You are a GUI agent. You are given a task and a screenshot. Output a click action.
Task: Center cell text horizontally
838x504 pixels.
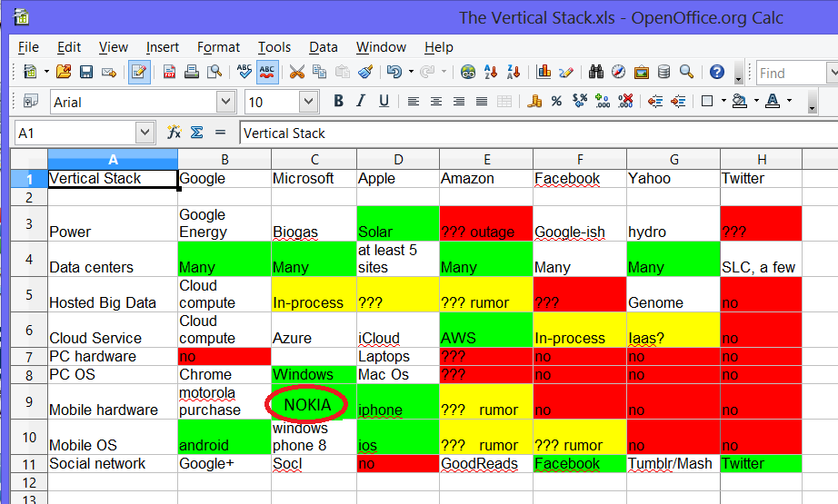click(436, 101)
